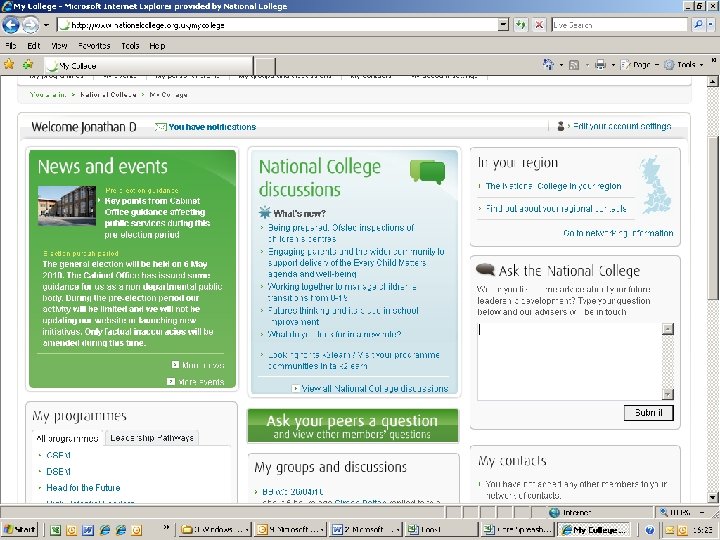
Task: Open the Head for the Future programme
Action: pyautogui.click(x=83, y=488)
